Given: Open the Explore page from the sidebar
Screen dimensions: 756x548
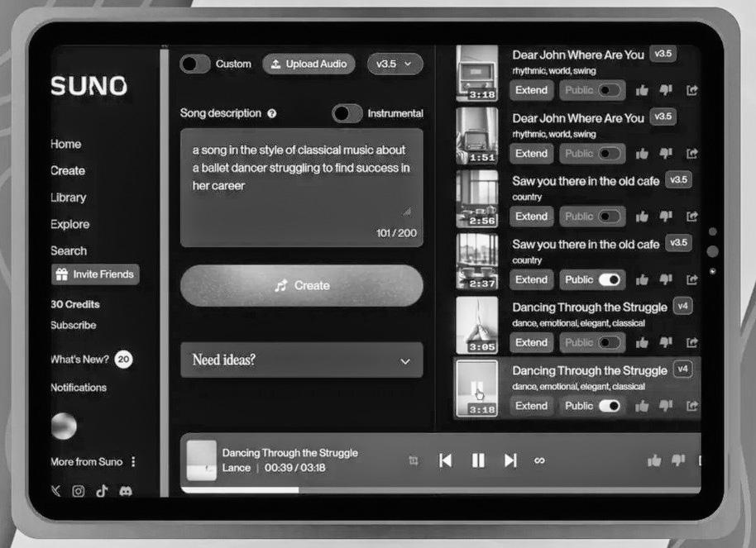Looking at the screenshot, I should tap(69, 224).
